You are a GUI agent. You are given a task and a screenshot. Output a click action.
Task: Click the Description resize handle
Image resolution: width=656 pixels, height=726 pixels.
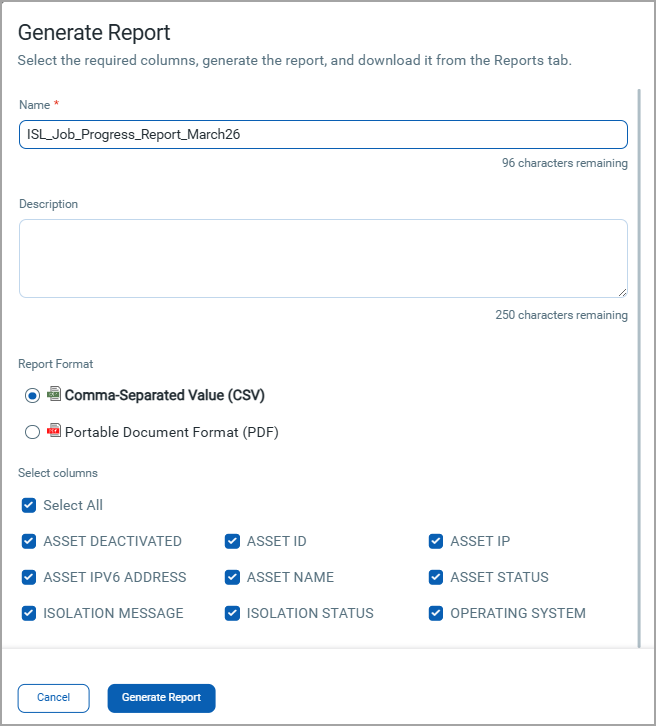tap(623, 293)
